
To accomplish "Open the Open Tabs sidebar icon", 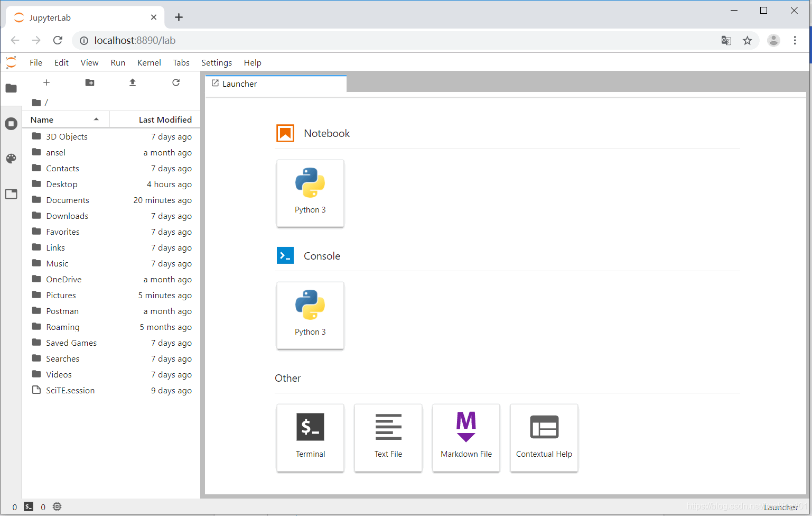I will (x=11, y=194).
